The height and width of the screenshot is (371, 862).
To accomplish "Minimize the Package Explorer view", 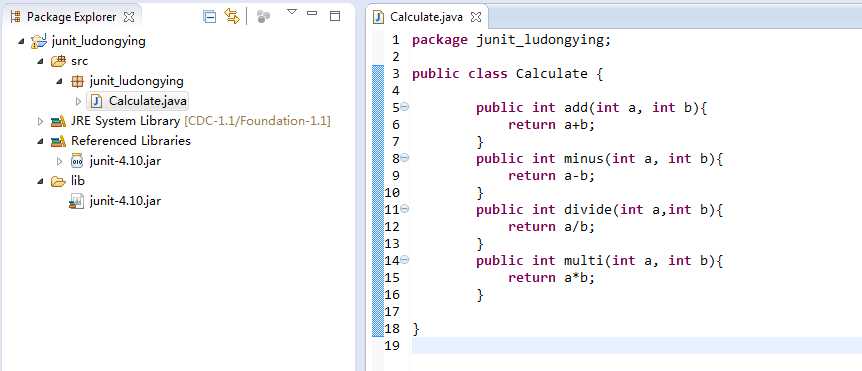I will tap(312, 13).
